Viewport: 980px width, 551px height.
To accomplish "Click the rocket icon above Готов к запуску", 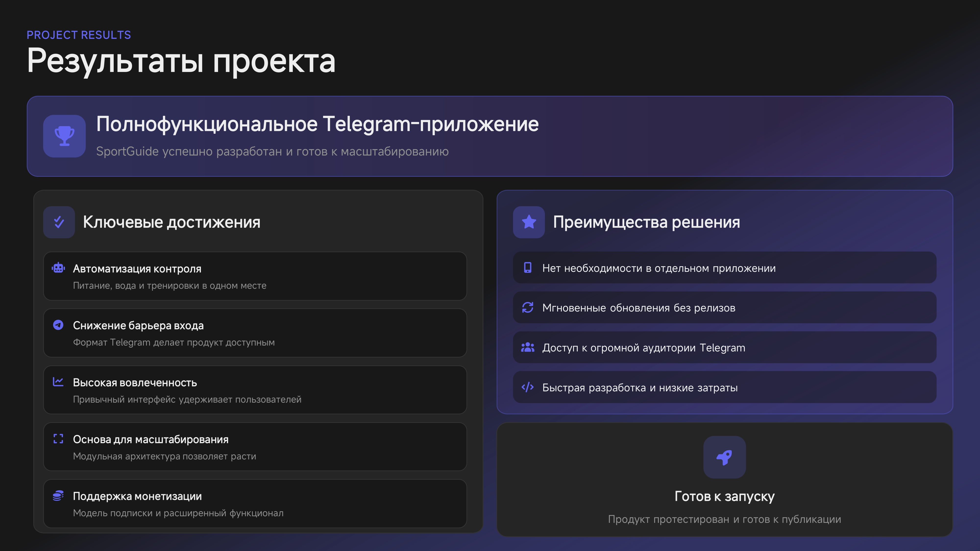I will pos(724,457).
